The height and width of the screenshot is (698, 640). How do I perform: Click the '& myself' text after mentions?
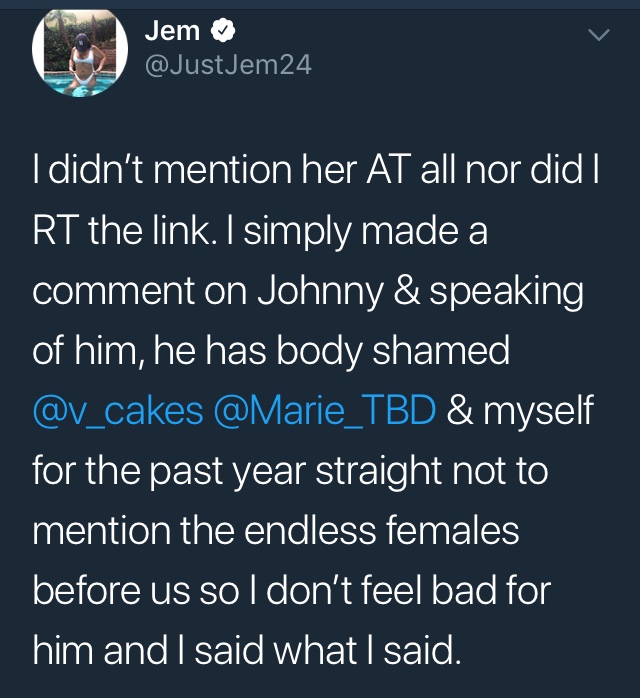520,410
